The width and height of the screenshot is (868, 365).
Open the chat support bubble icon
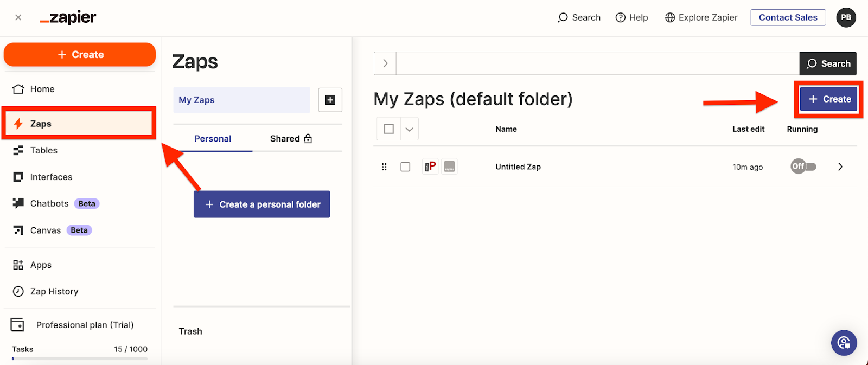[844, 343]
